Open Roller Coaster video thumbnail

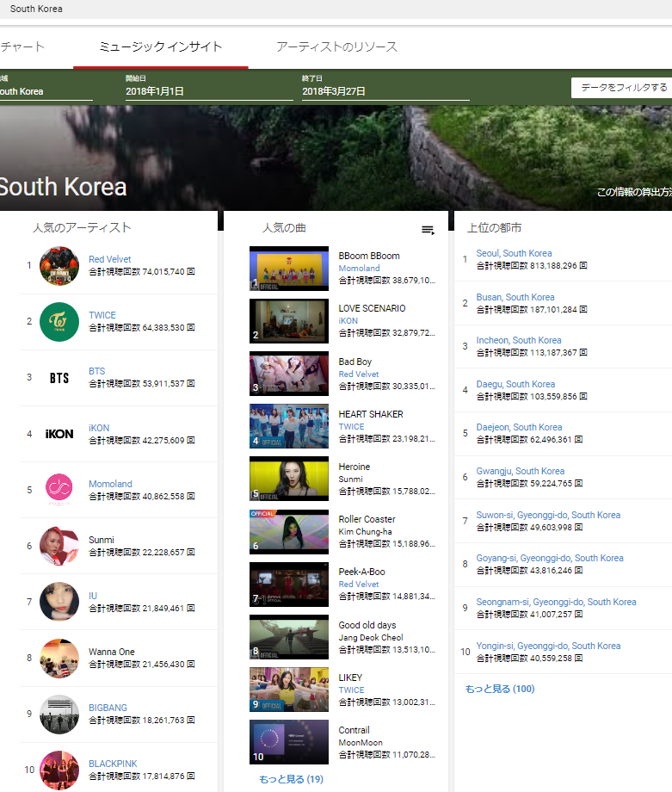(289, 532)
